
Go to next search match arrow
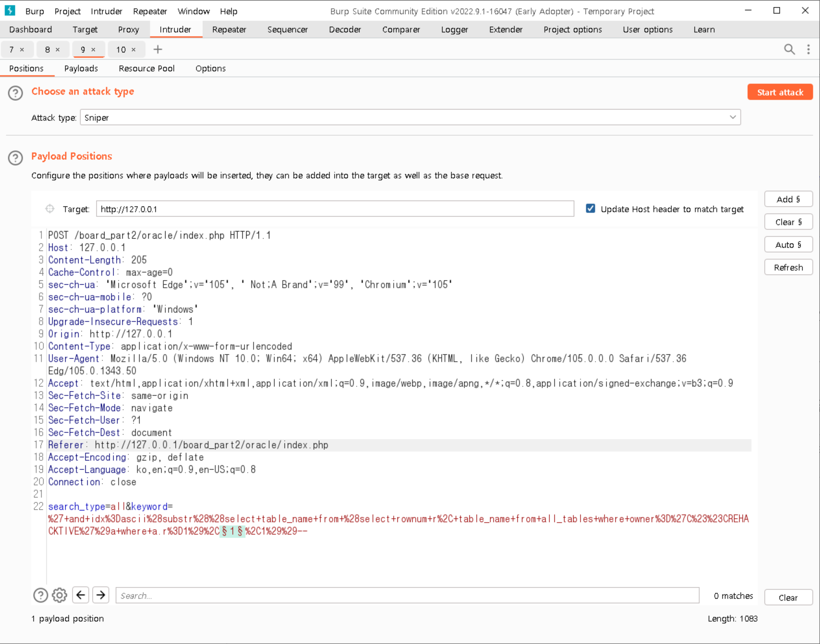101,595
